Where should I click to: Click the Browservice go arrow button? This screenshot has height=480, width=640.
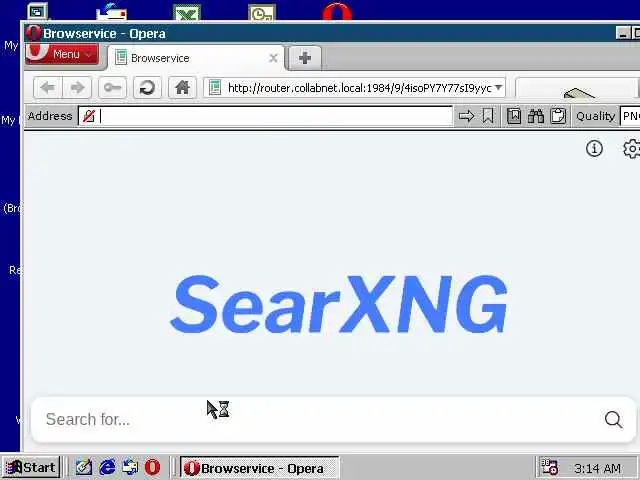466,116
